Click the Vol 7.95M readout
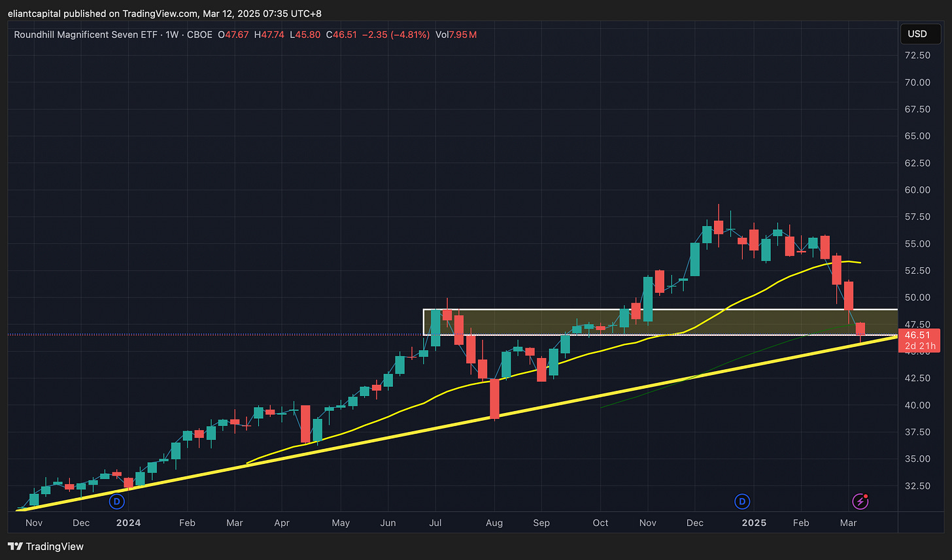The height and width of the screenshot is (560, 952). tap(456, 34)
